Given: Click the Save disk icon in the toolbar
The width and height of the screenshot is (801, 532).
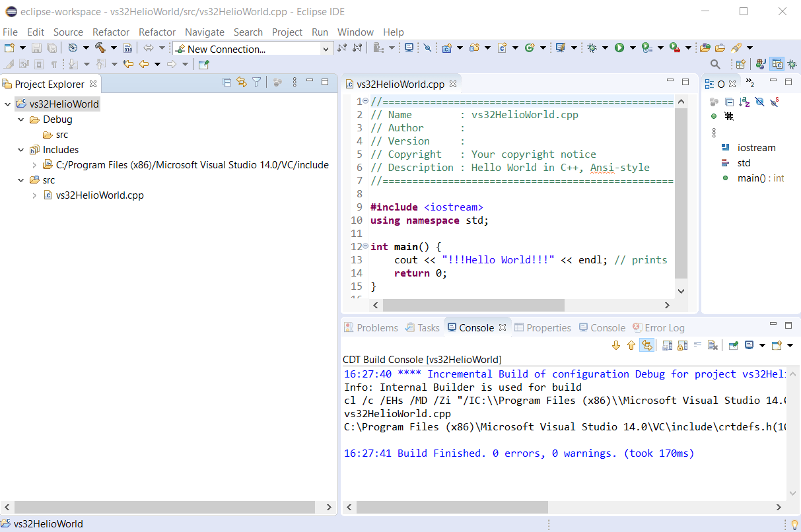Looking at the screenshot, I should pos(37,48).
